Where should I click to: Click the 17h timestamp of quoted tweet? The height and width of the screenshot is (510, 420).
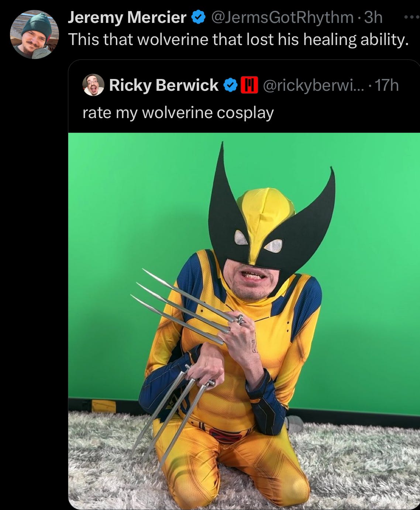click(386, 85)
